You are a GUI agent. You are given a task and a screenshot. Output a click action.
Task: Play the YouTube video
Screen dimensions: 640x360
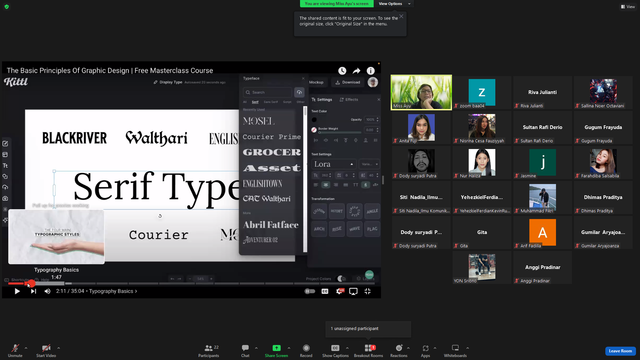[17, 291]
